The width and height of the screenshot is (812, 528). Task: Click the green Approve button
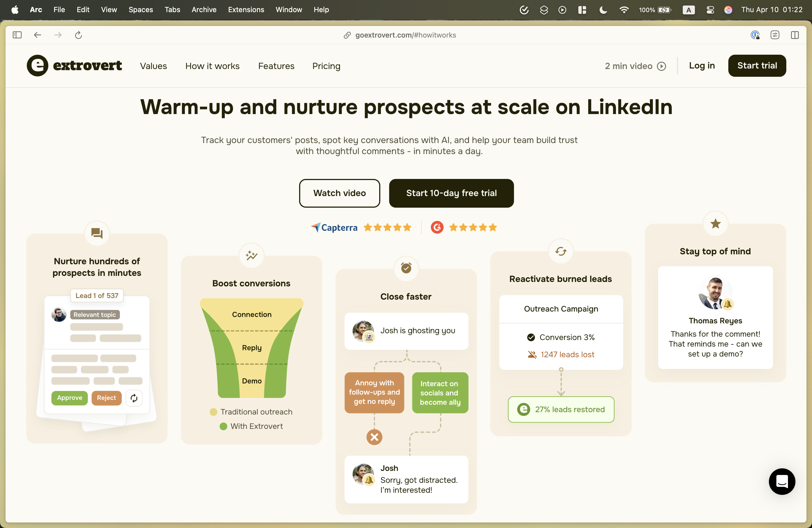pos(69,398)
